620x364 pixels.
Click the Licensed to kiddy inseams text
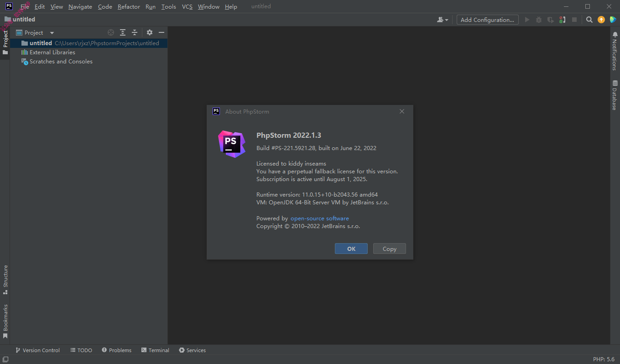click(291, 164)
